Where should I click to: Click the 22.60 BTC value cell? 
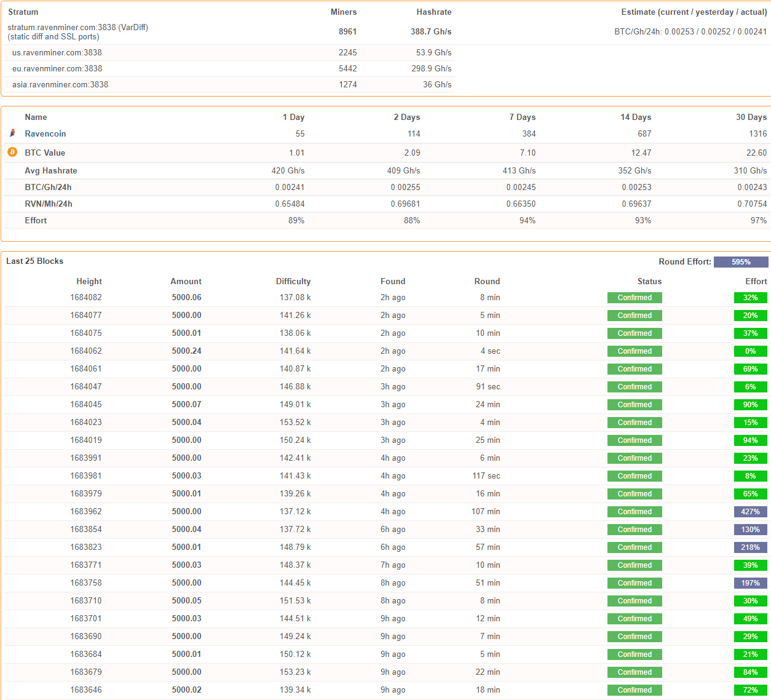[757, 153]
